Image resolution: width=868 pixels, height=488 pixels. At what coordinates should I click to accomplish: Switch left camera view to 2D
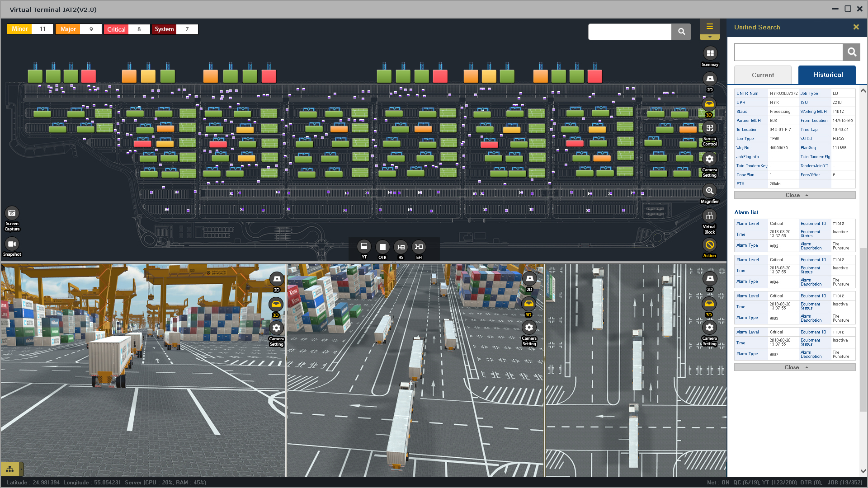click(277, 279)
